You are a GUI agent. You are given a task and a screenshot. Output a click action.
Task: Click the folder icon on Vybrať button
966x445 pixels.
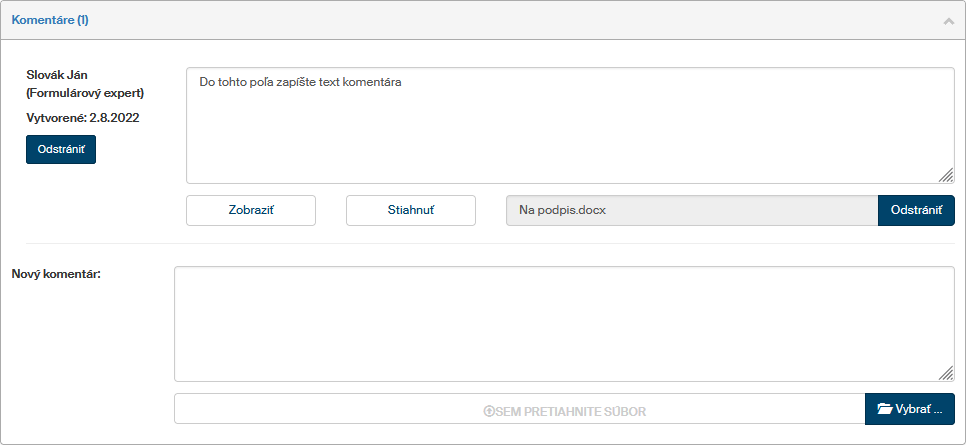click(x=884, y=409)
